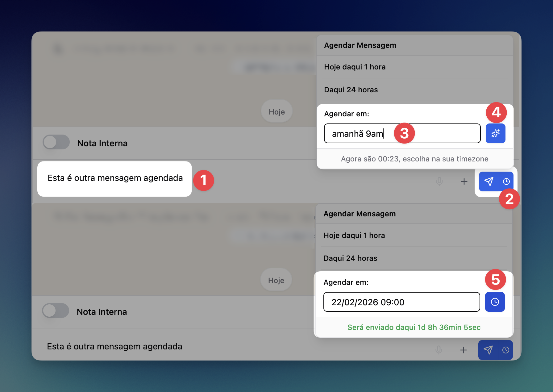Click the microphone icon in the bottom composer

point(439,350)
